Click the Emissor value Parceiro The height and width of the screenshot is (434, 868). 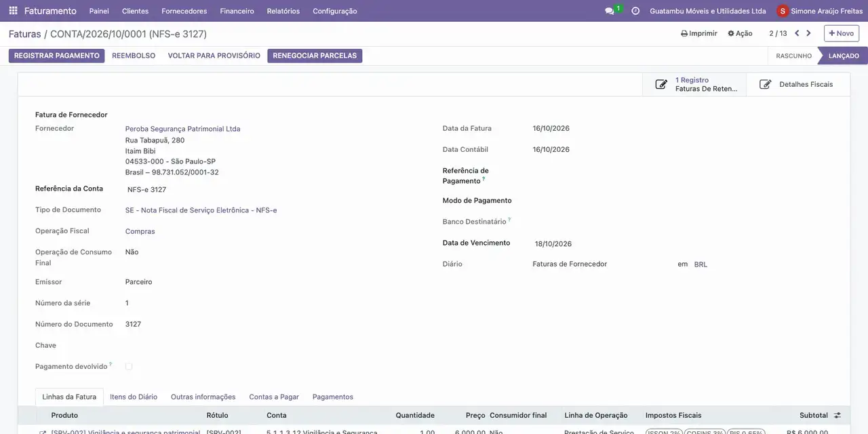tap(138, 281)
